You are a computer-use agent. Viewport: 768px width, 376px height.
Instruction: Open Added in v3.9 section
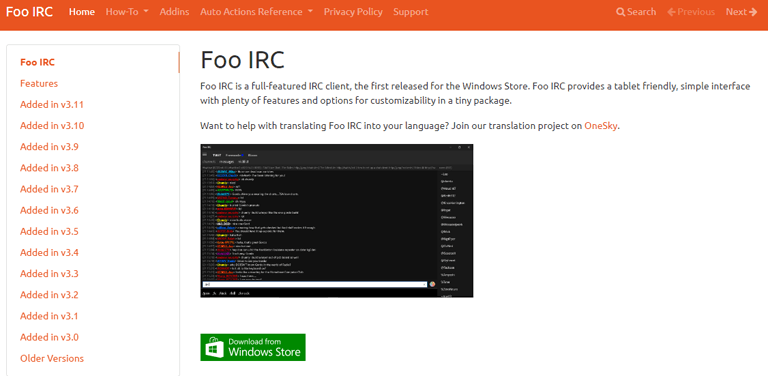(x=49, y=146)
